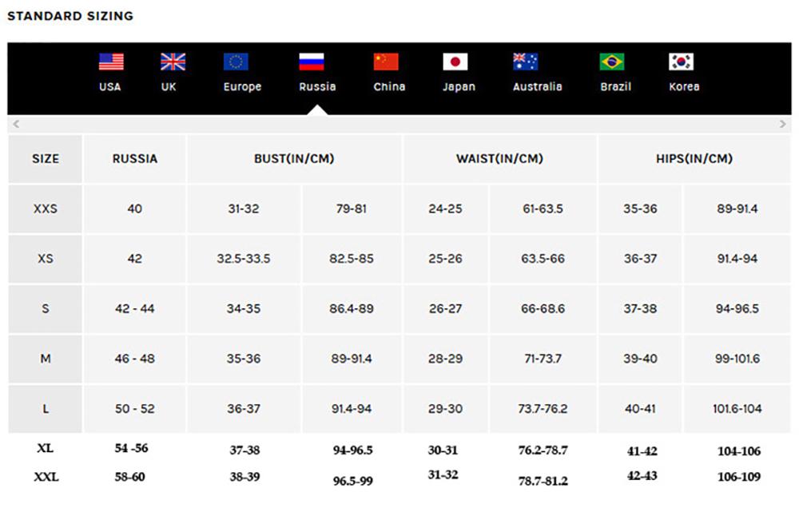Choose the Japan flag icon
This screenshot has height=532, width=799.
455,62
